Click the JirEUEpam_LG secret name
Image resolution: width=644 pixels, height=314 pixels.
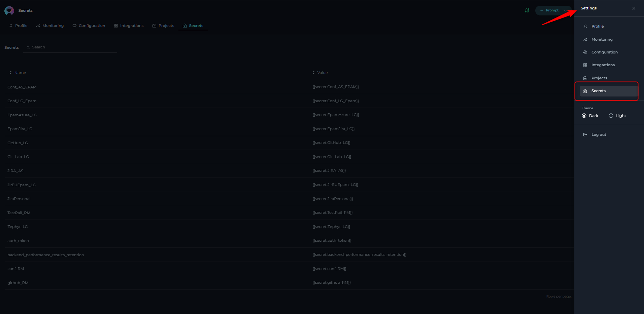coord(22,185)
